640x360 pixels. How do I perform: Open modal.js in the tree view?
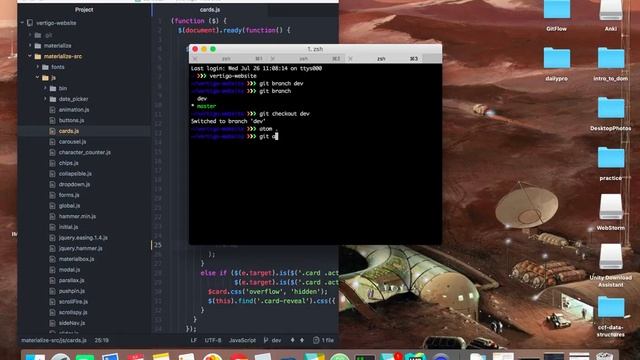(x=69, y=269)
